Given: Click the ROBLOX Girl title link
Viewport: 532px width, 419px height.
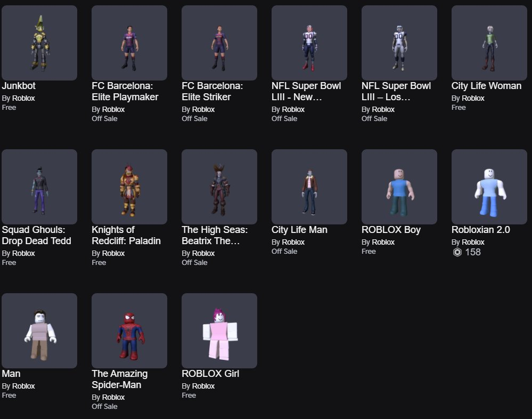Looking at the screenshot, I should click(x=210, y=374).
